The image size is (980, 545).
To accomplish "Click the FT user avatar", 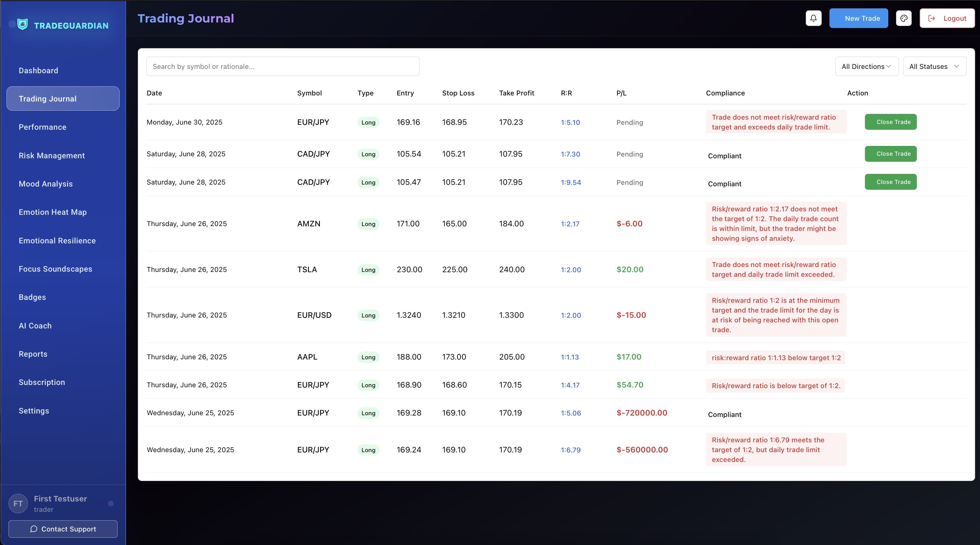I will click(18, 503).
